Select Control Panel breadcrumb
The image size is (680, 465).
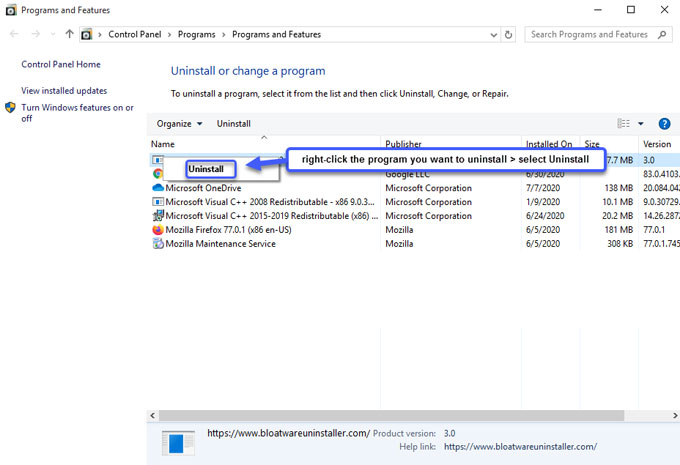(134, 34)
